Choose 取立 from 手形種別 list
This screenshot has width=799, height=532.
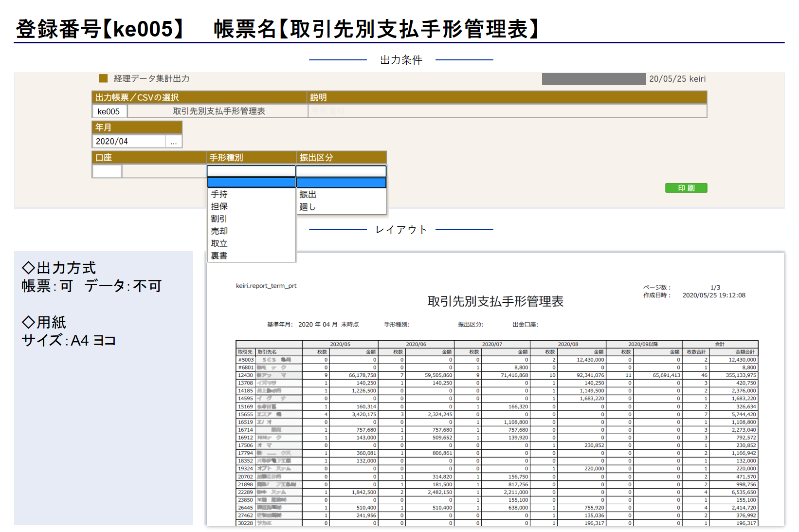pyautogui.click(x=251, y=243)
